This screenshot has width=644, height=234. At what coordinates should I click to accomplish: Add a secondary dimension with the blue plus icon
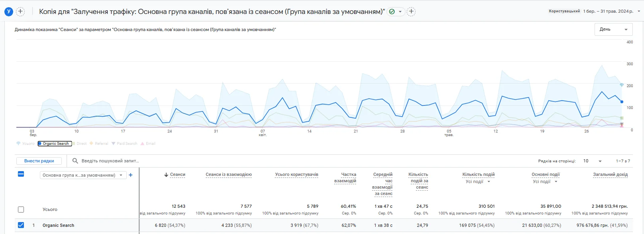coord(130,175)
